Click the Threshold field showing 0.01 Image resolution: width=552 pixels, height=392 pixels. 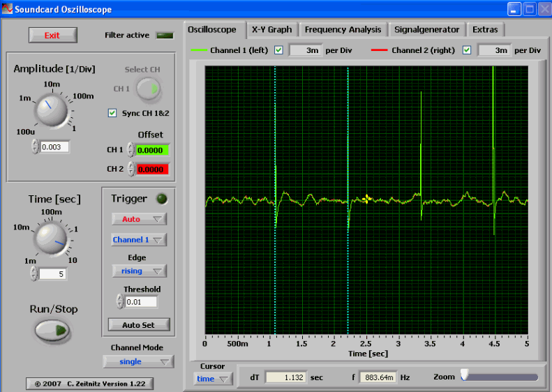coord(141,302)
